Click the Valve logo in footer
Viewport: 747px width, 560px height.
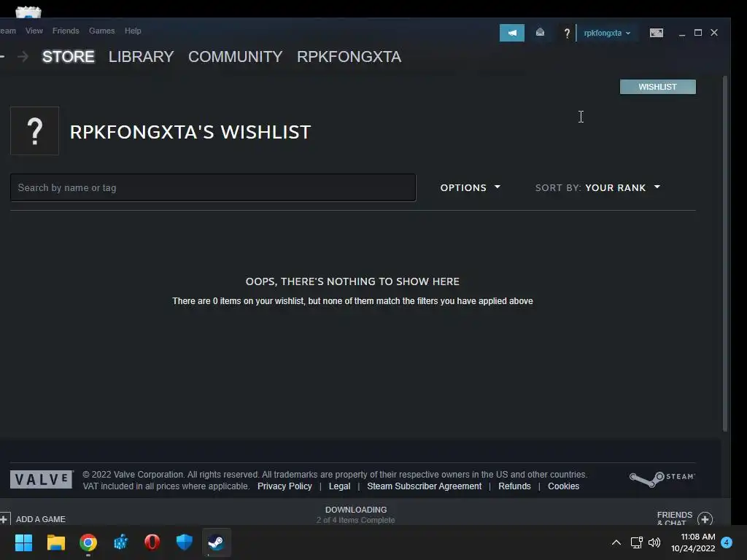point(42,480)
